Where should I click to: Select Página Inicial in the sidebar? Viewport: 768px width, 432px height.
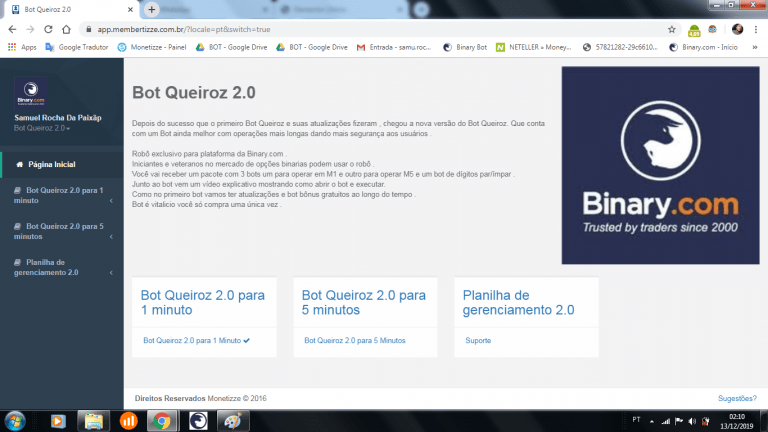point(62,165)
